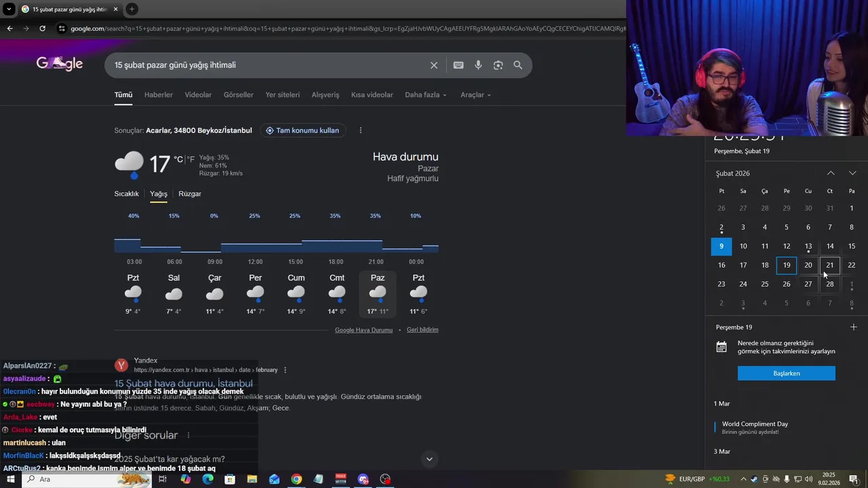The width and height of the screenshot is (868, 488).
Task: Expand the Daha fazla dropdown
Action: pos(426,95)
